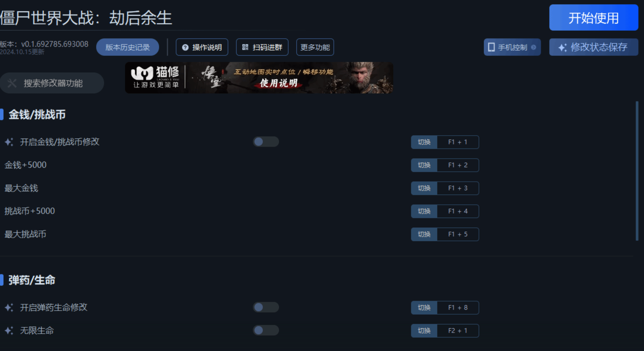
Task: Open the 更多功能 menu
Action: pyautogui.click(x=315, y=47)
